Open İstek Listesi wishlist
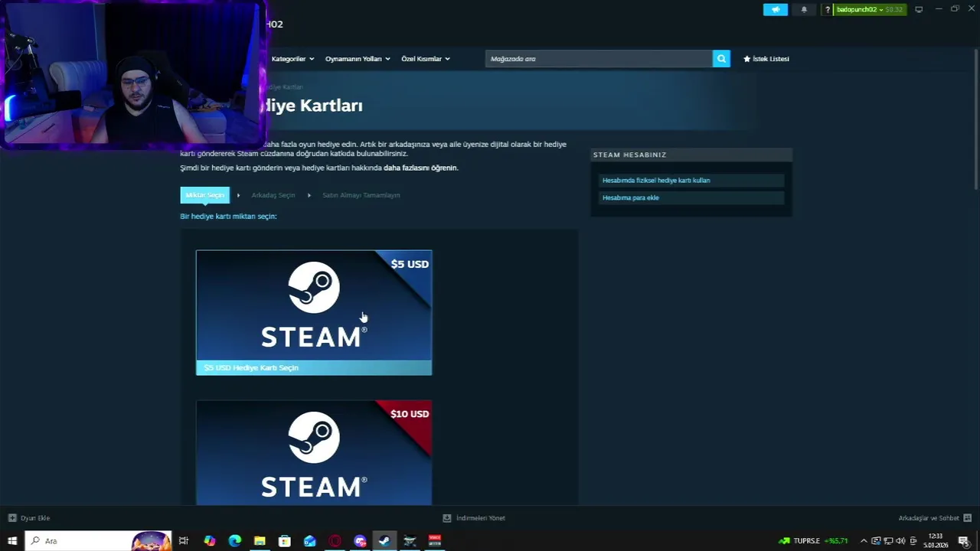980x551 pixels. [x=766, y=59]
